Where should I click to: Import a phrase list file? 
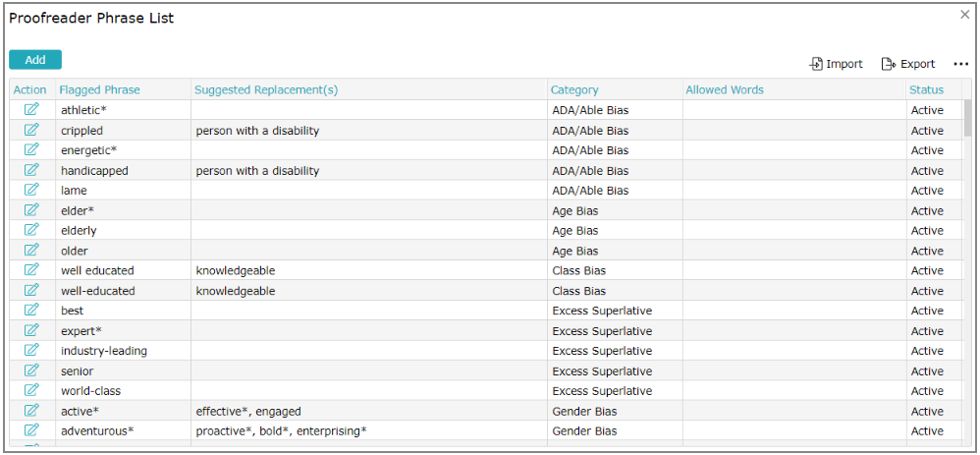coord(837,64)
